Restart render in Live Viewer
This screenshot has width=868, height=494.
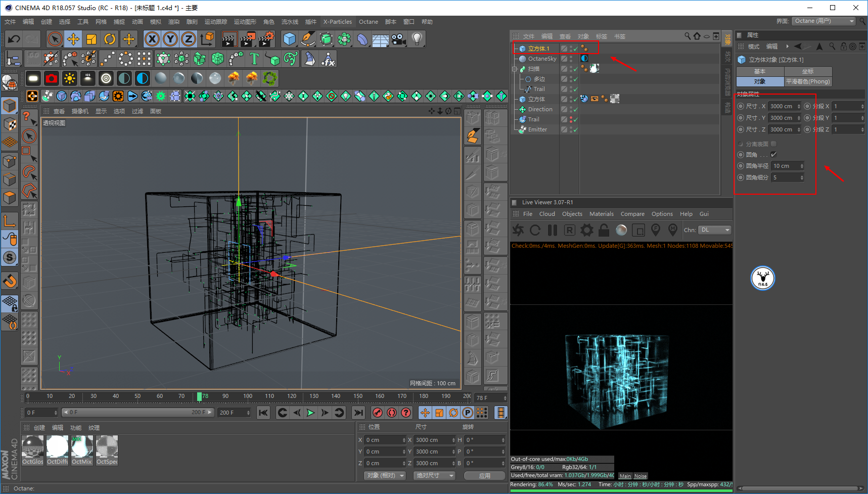point(535,230)
